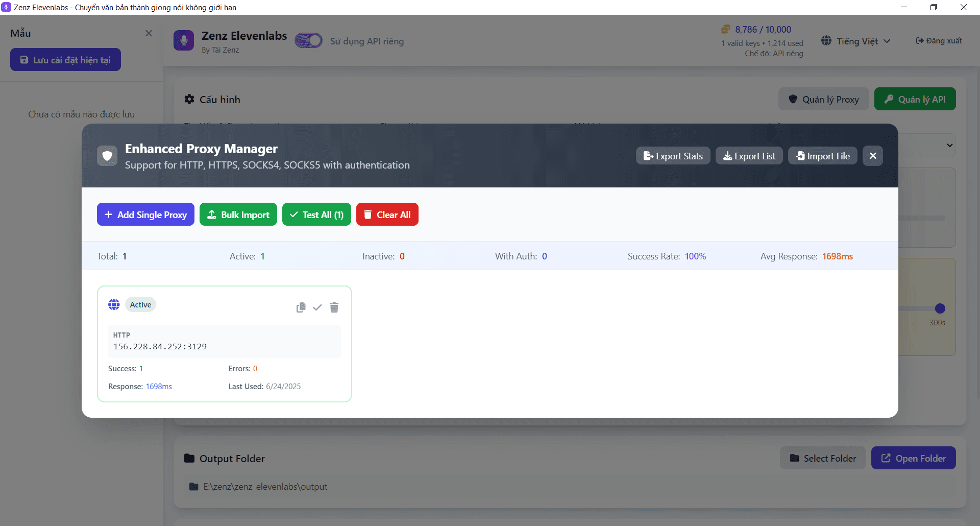Open Quản lý API manager
980x526 pixels.
[x=915, y=99]
